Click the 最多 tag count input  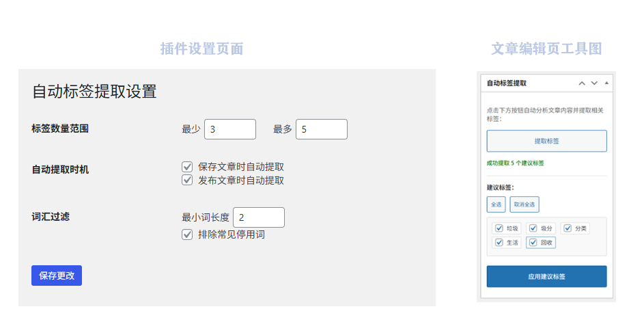point(321,129)
